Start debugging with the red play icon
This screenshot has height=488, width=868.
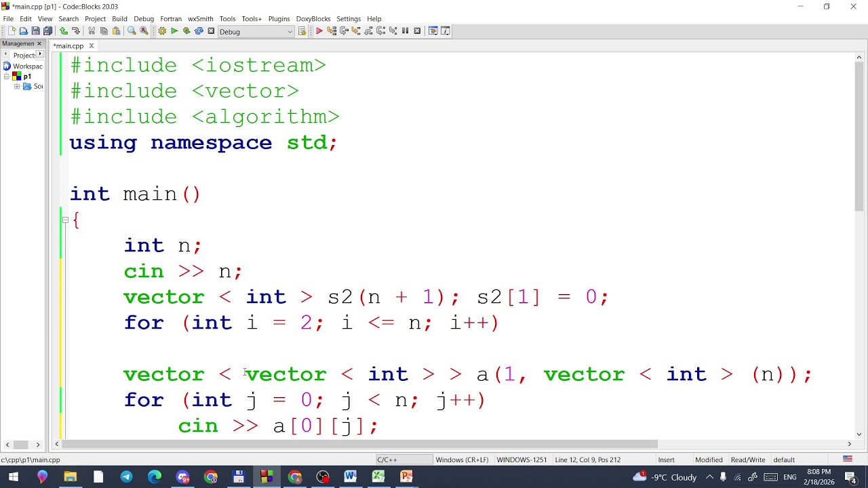[x=319, y=31]
